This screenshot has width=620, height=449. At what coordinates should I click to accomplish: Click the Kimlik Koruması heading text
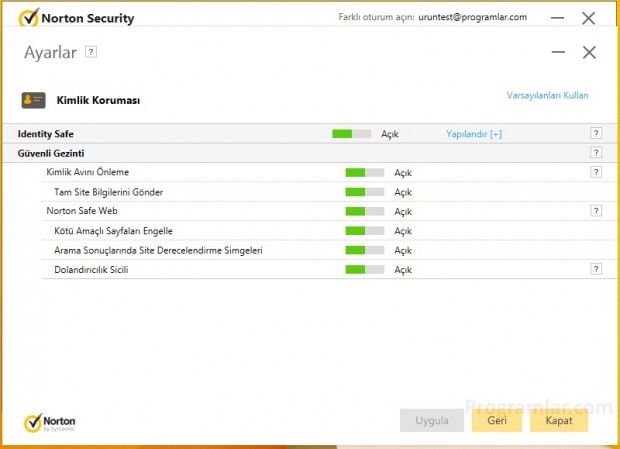click(98, 100)
